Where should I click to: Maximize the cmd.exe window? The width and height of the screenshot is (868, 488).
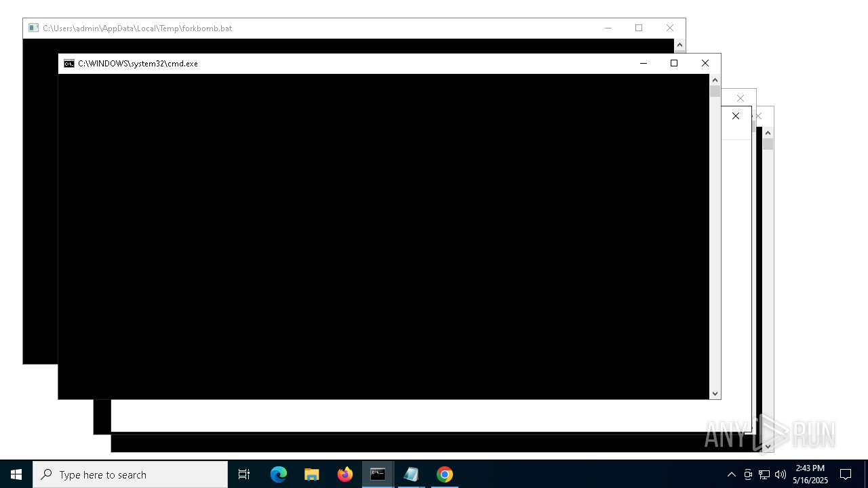pos(674,63)
